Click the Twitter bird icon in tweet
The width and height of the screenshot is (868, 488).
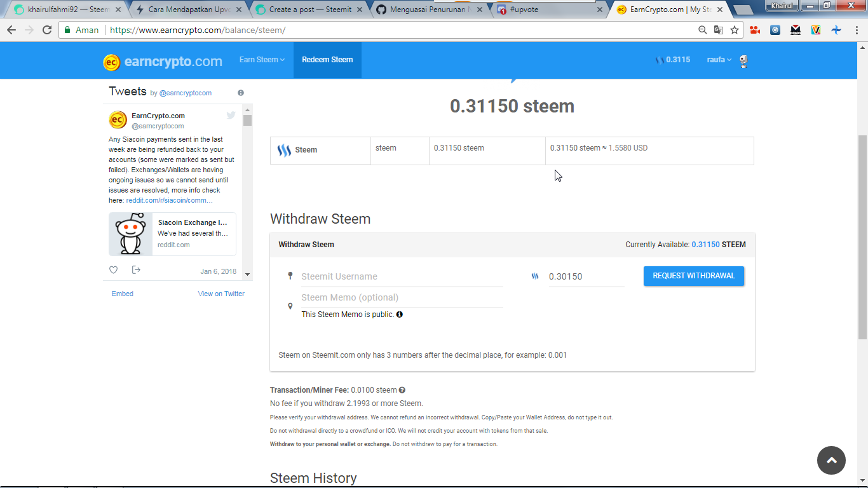231,115
